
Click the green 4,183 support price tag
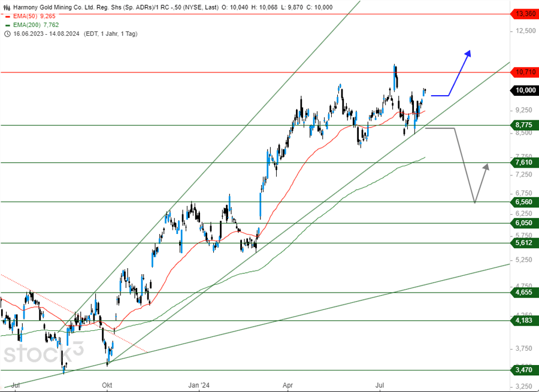(x=525, y=321)
